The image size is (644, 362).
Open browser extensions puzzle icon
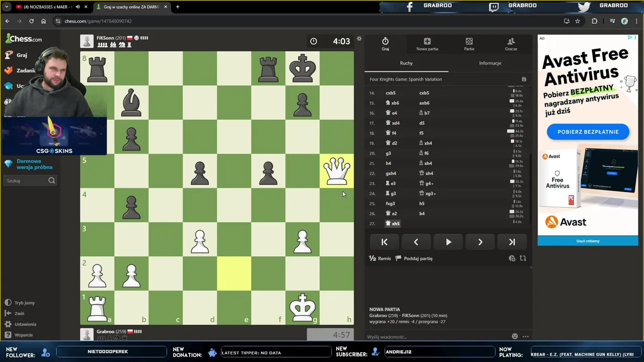click(x=594, y=21)
